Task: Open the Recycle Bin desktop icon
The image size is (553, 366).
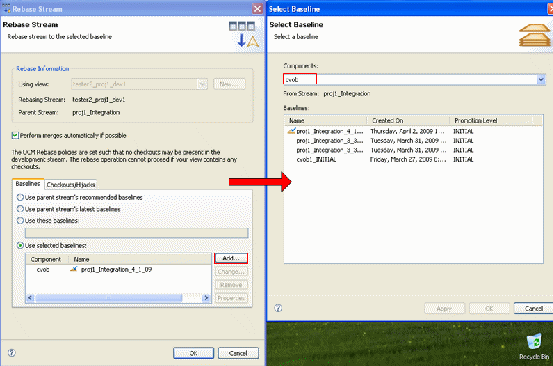Action: 534,346
